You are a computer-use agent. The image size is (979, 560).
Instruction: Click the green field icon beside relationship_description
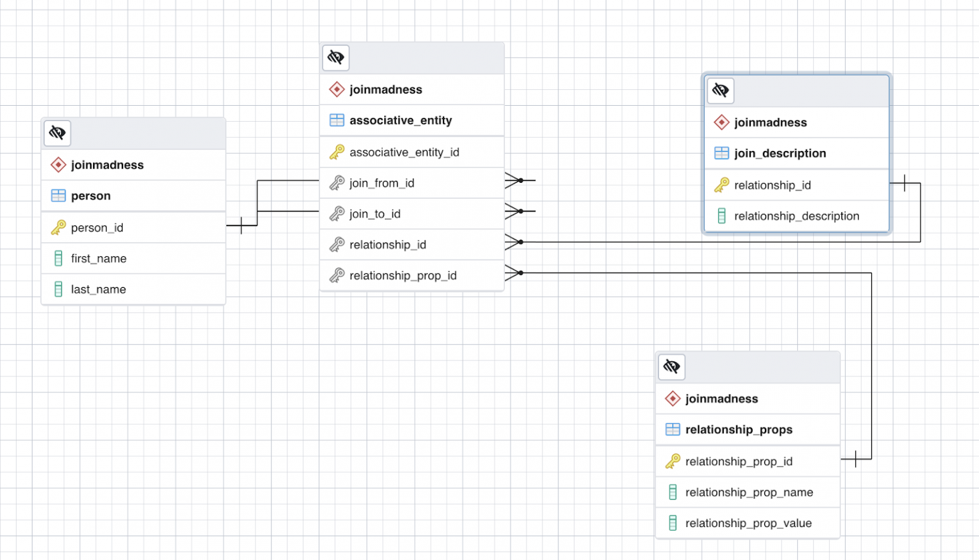[x=721, y=216]
